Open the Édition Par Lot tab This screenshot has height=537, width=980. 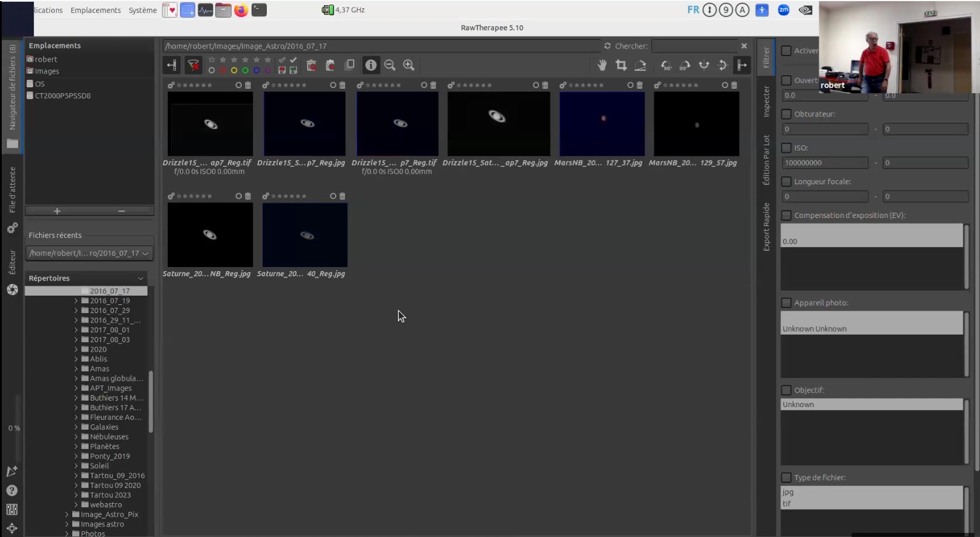[x=766, y=160]
